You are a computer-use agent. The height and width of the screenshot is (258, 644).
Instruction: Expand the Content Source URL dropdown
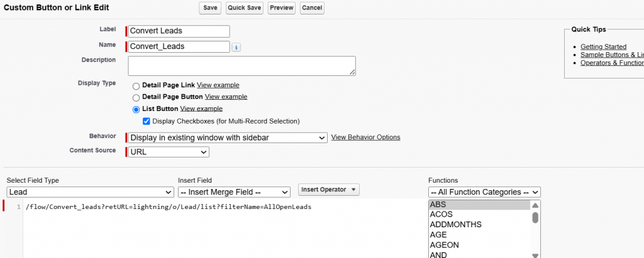[168, 152]
